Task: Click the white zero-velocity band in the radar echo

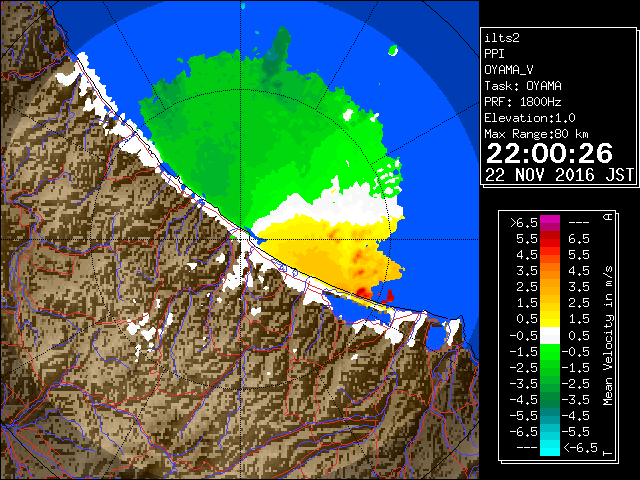Action: click(343, 204)
